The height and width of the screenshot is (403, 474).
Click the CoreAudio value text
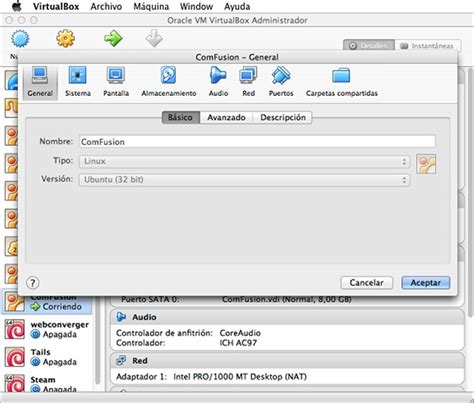240,333
